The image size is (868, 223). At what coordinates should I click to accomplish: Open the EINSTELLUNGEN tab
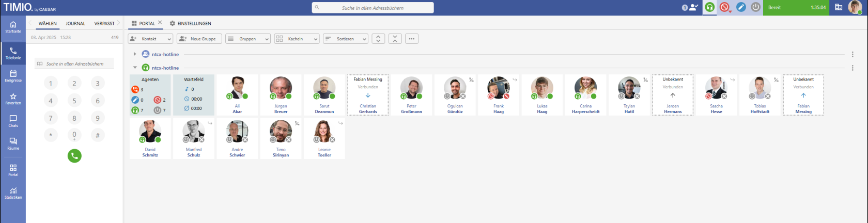click(190, 23)
